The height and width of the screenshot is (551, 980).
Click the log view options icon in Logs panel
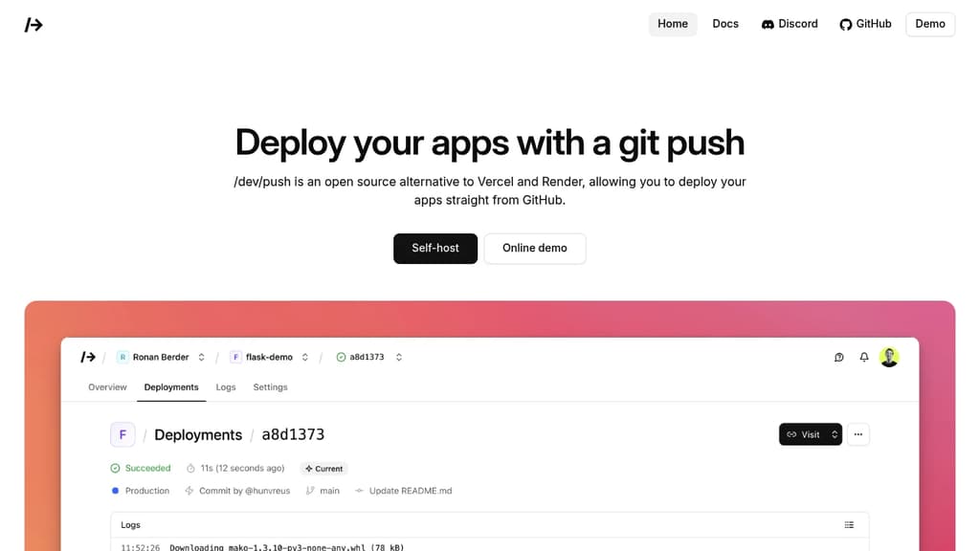pyautogui.click(x=849, y=524)
